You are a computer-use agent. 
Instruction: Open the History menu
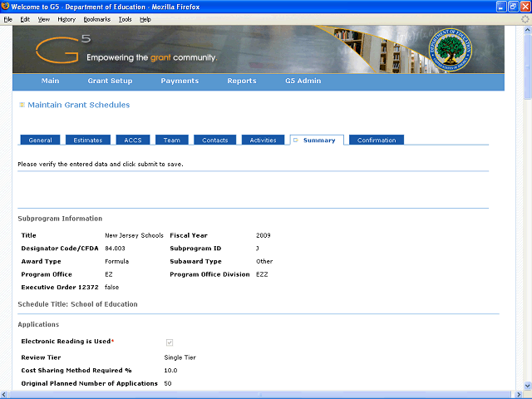click(x=66, y=18)
